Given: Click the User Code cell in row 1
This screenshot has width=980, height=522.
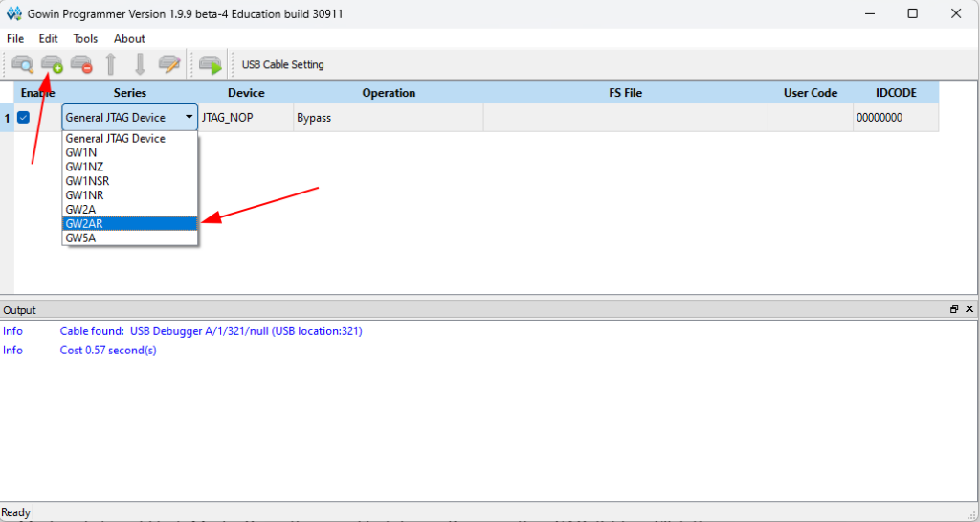Looking at the screenshot, I should coord(811,118).
